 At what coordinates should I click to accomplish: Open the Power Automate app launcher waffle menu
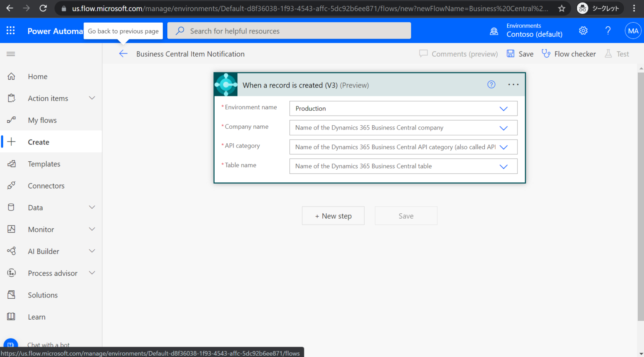pyautogui.click(x=10, y=31)
